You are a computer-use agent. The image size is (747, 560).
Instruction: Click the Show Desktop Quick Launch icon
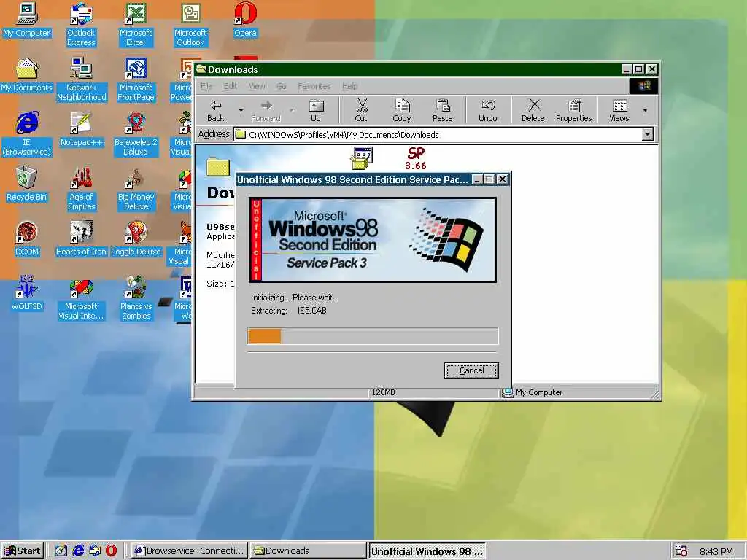pyautogui.click(x=61, y=551)
